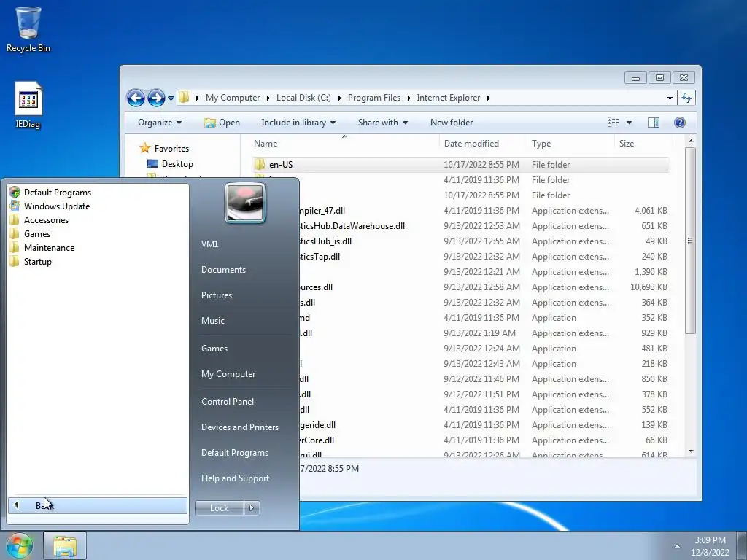
Task: Click the Open toolbar button
Action: (x=222, y=122)
